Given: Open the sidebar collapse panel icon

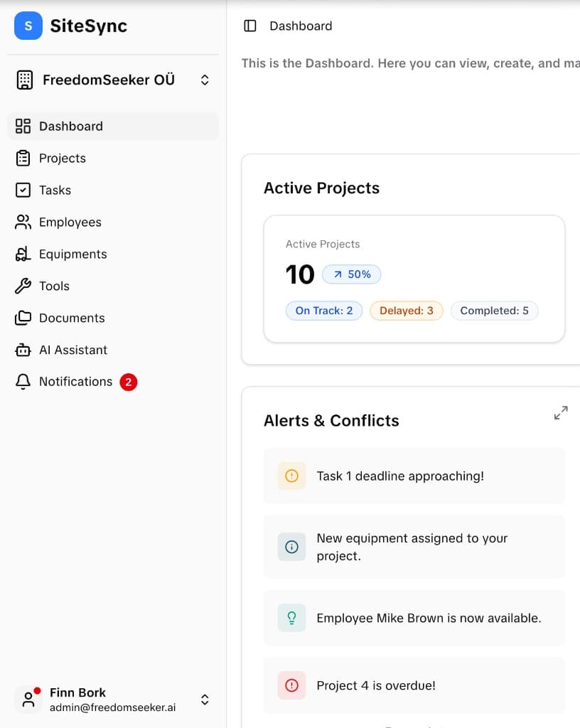Looking at the screenshot, I should click(249, 25).
